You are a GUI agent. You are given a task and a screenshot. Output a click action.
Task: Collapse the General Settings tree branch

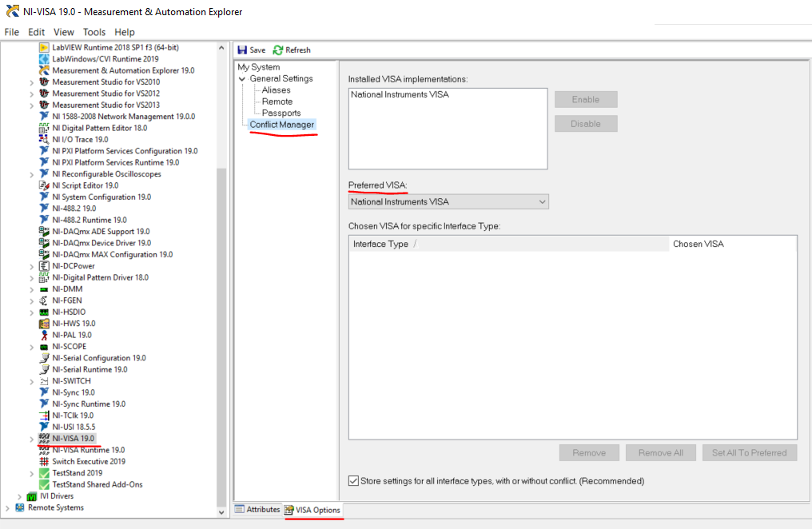pos(244,78)
